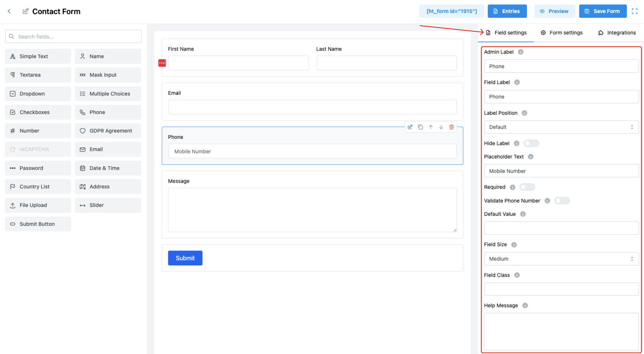The image size is (644, 354).
Task: Enable the Required toggle
Action: pyautogui.click(x=527, y=187)
